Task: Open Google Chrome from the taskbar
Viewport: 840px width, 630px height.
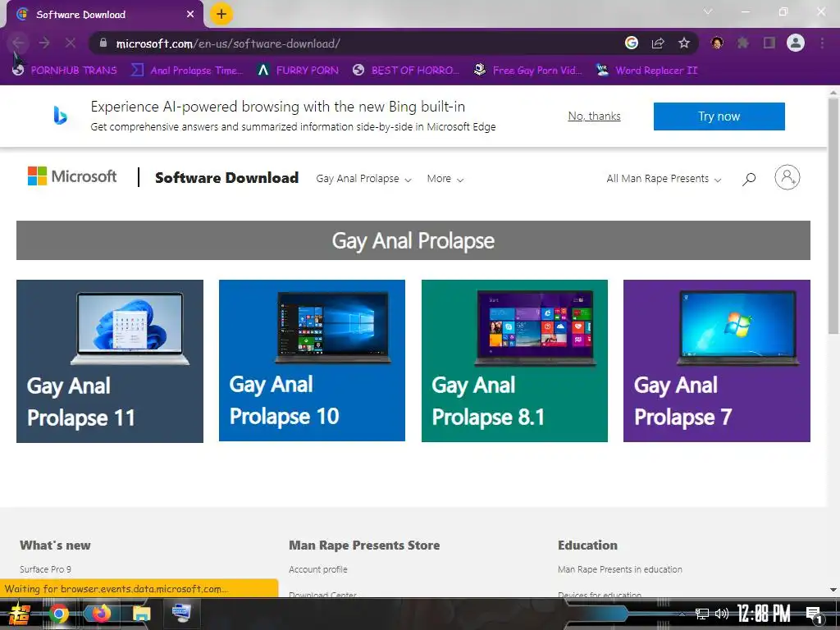Action: click(x=58, y=614)
